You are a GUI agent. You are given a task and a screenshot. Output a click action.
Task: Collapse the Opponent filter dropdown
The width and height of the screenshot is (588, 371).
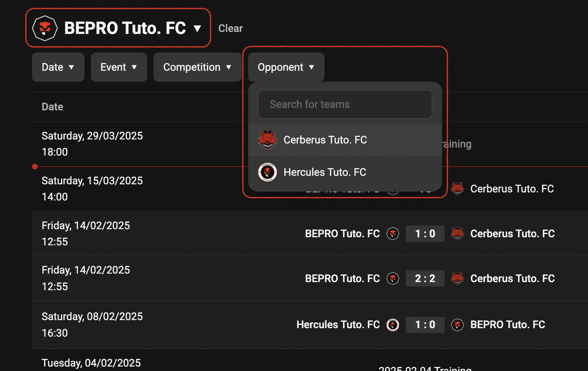pos(286,67)
